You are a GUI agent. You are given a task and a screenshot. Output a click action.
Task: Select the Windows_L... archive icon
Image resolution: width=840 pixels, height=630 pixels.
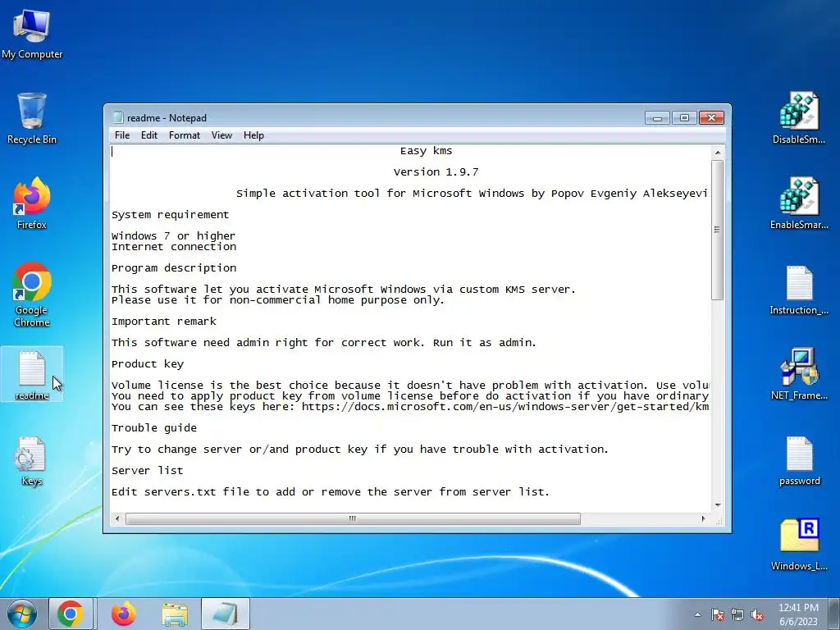pos(799,545)
